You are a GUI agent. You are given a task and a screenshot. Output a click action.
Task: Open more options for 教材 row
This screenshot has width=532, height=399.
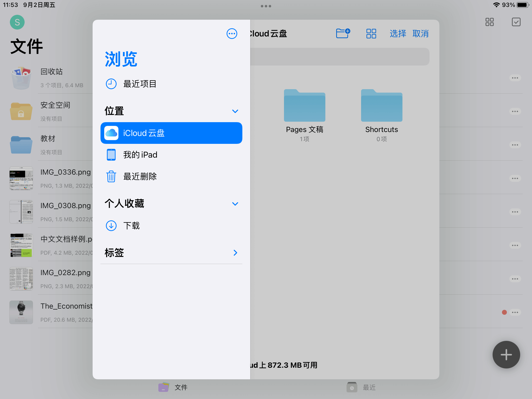[515, 145]
